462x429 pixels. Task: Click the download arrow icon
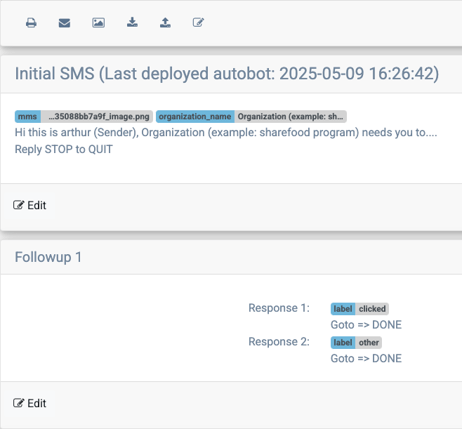tap(132, 22)
